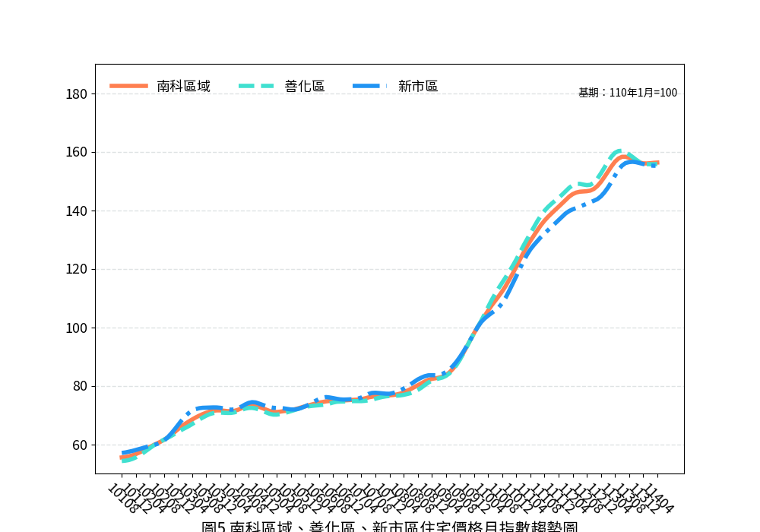
Task: Click the y-axis value 80
Action: pos(80,387)
